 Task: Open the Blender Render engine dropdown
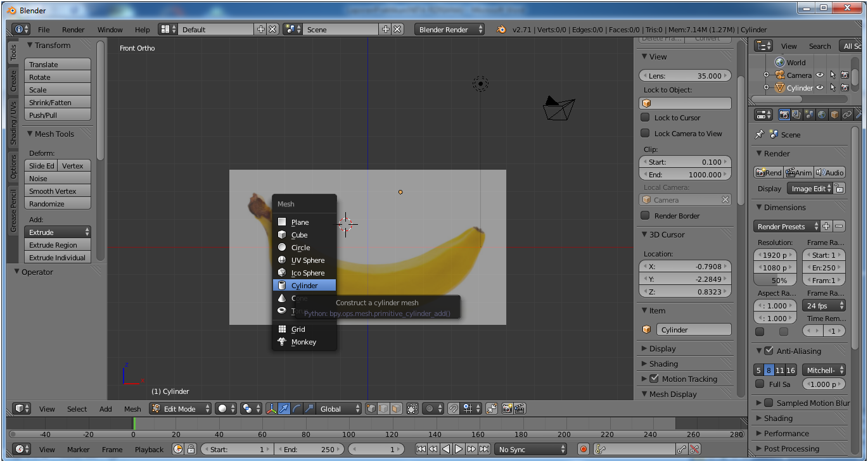(x=449, y=30)
